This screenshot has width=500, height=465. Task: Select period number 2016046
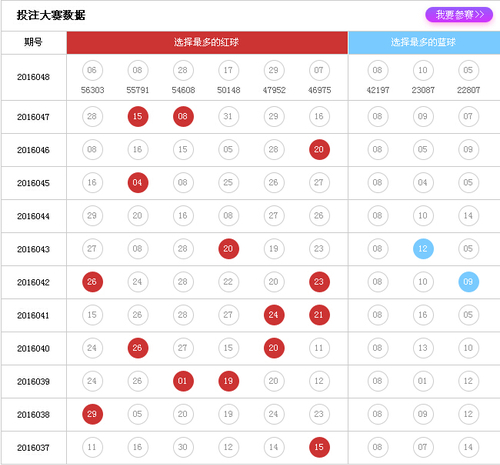(33, 150)
